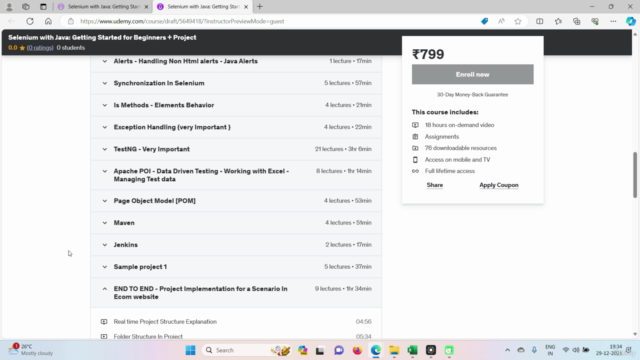
Task: Open Folder Structure In Project lecture
Action: coord(148,336)
